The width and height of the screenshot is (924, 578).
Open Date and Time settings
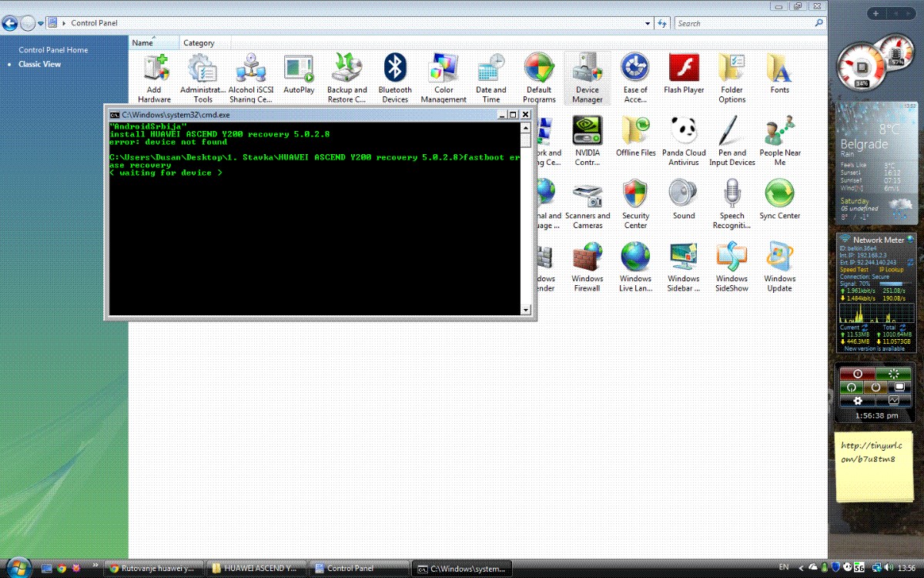[491, 78]
